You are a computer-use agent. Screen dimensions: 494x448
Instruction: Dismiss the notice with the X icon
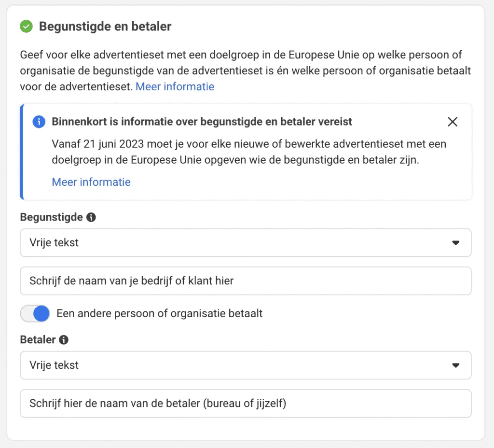click(453, 122)
